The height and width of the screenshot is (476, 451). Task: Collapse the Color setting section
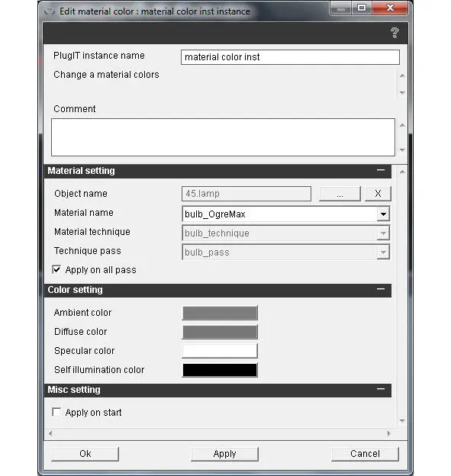click(381, 289)
